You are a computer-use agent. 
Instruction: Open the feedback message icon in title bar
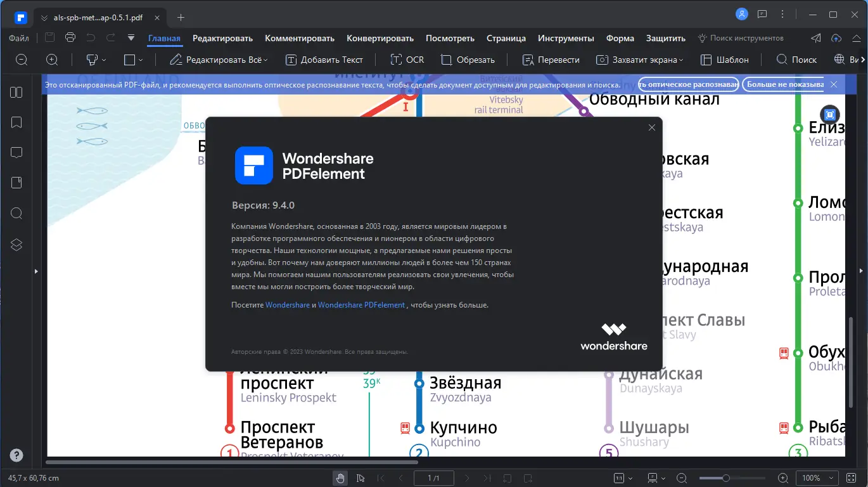tap(762, 14)
